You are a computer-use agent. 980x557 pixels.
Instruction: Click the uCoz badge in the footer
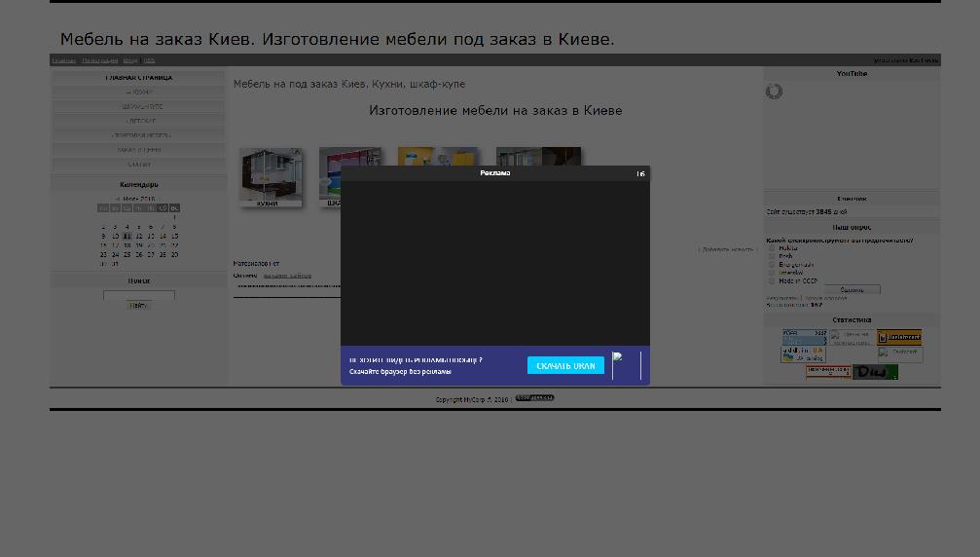tap(535, 398)
